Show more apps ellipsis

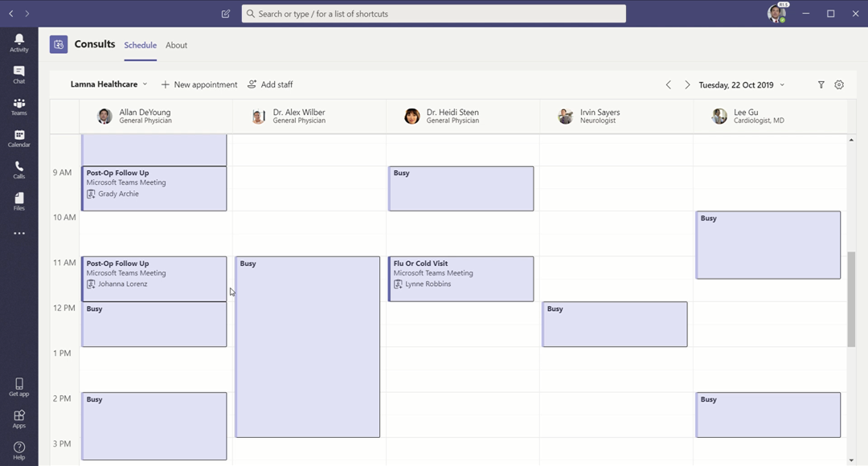coord(18,234)
